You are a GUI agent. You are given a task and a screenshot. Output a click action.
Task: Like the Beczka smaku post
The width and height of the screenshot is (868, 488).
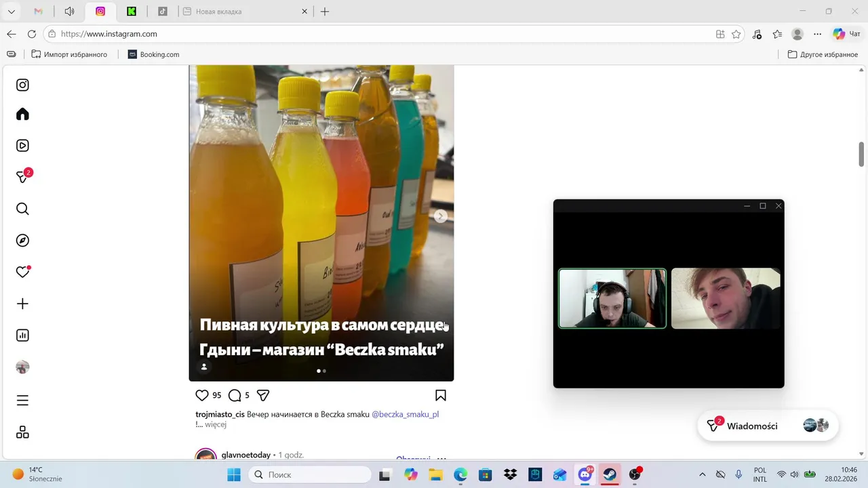pyautogui.click(x=202, y=395)
